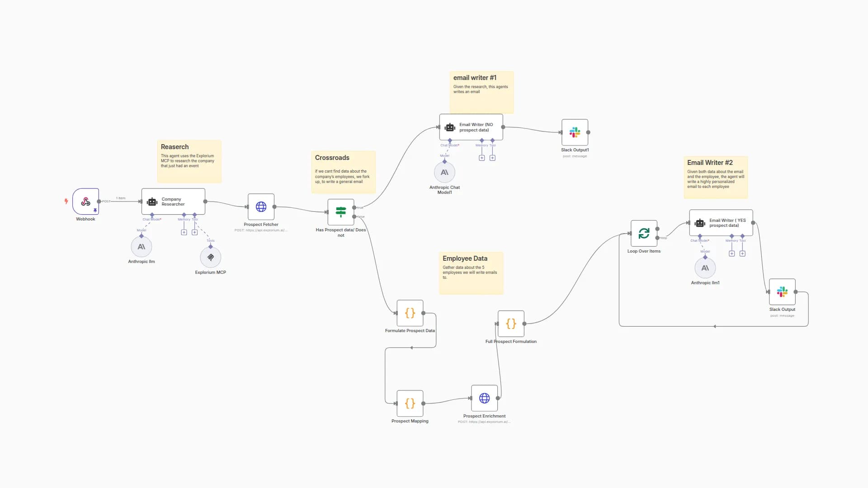Click the '1 item' label on Webhook connection
Screen dimensions: 868x488
[121, 198]
